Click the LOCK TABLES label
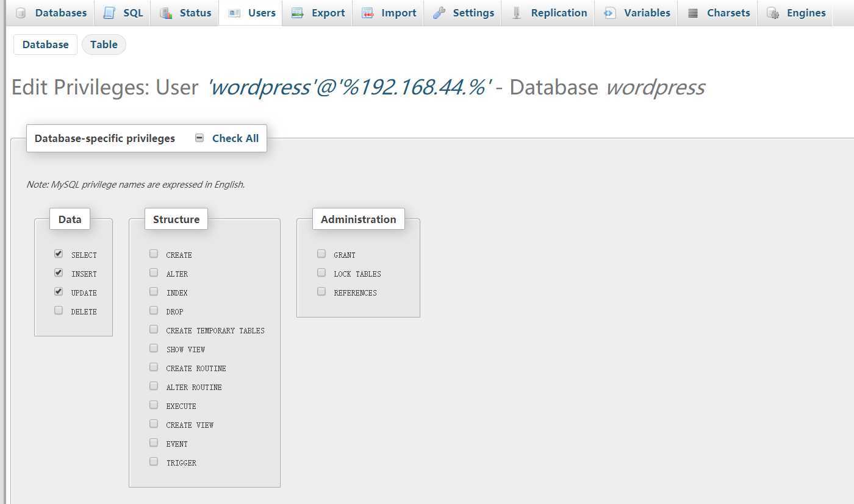Screen dimensions: 854x504 (x=357, y=274)
